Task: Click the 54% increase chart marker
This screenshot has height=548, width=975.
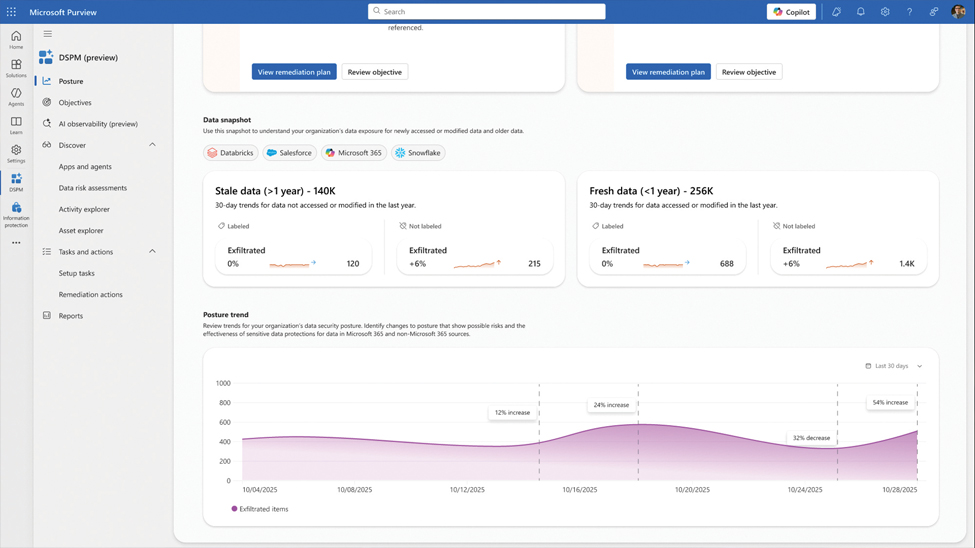Action: pyautogui.click(x=890, y=402)
